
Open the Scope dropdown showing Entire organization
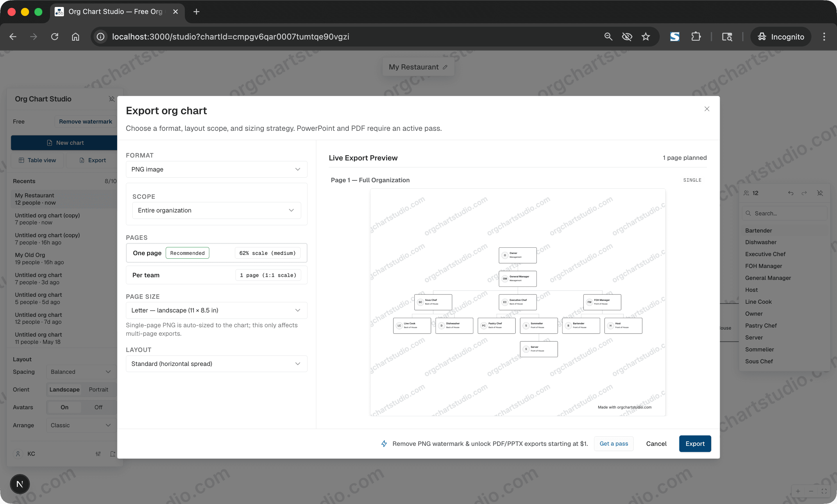216,210
